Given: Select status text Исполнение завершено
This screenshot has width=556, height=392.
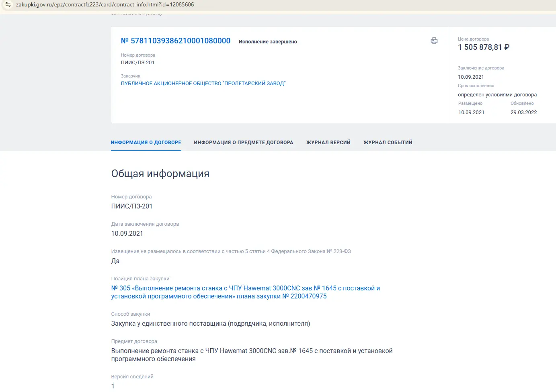Looking at the screenshot, I should click(x=268, y=42).
